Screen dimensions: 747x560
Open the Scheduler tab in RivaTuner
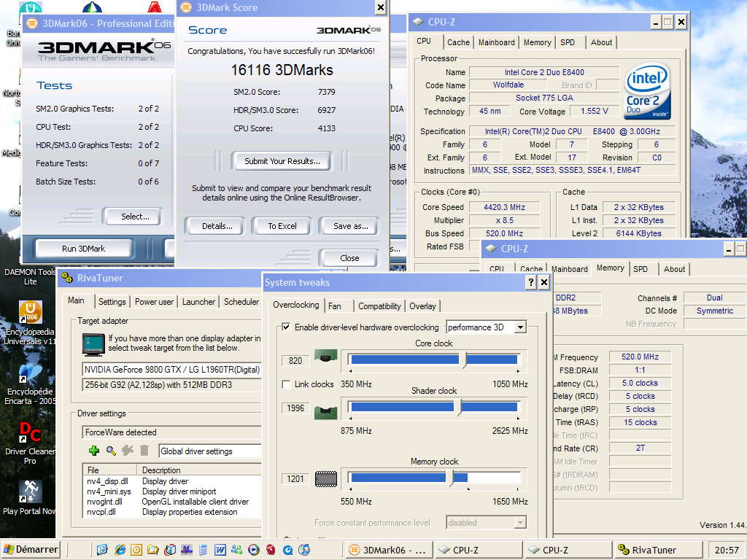(241, 302)
